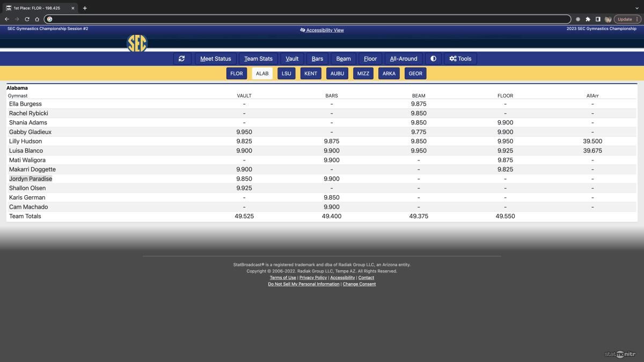Open Terms of Use link
This screenshot has height=362, width=644.
click(283, 278)
